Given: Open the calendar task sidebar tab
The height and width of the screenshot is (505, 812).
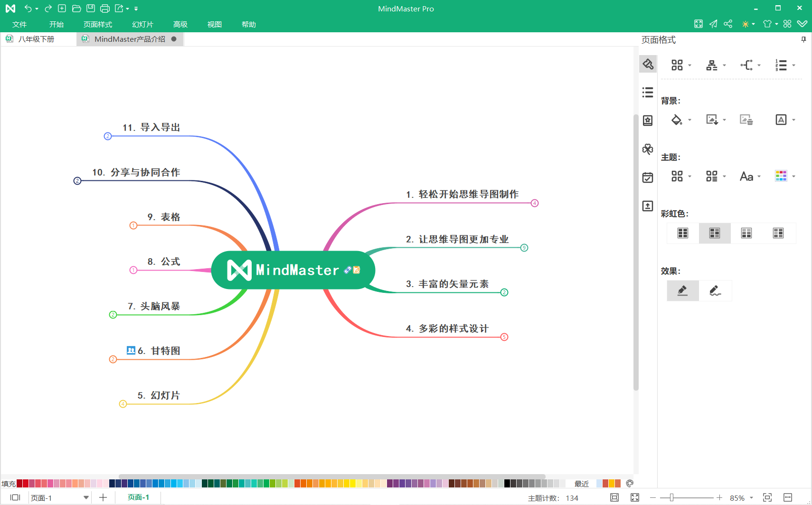Looking at the screenshot, I should pyautogui.click(x=648, y=178).
